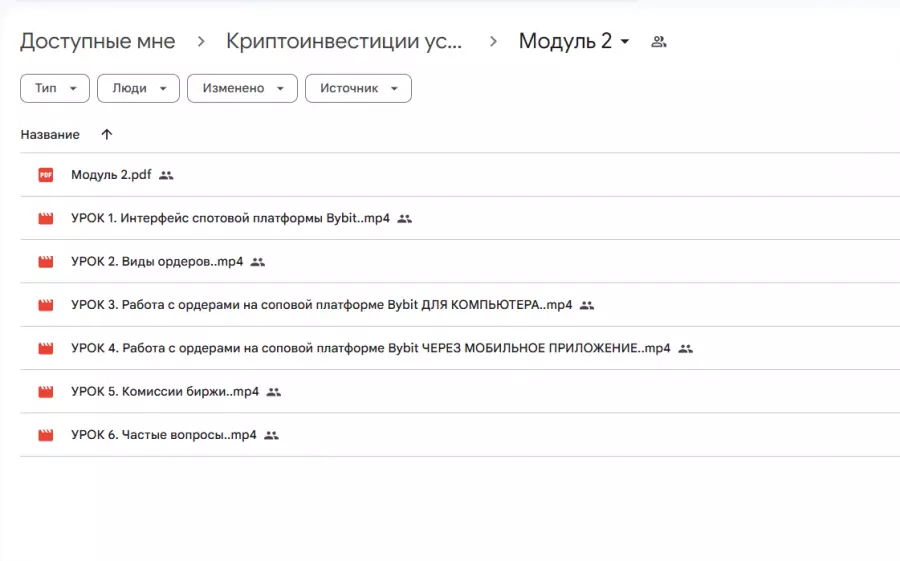This screenshot has width=900, height=561.
Task: Open the Тип filter dropdown
Action: tap(55, 88)
